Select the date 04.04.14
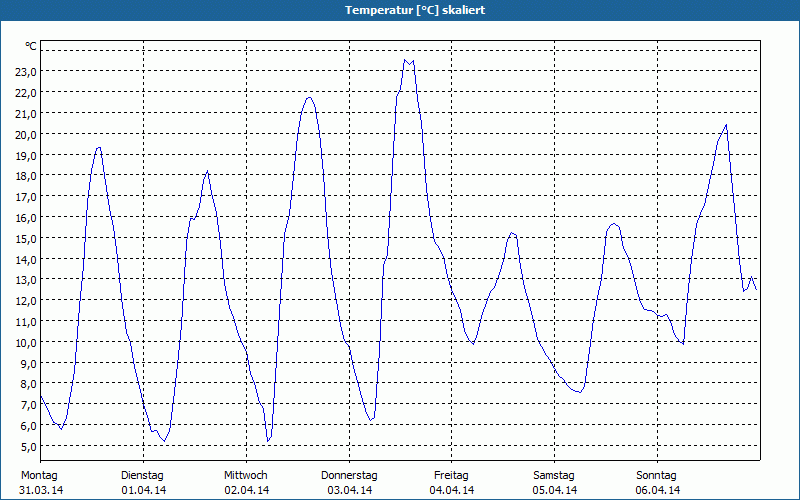This screenshot has height=500, width=800. (452, 491)
